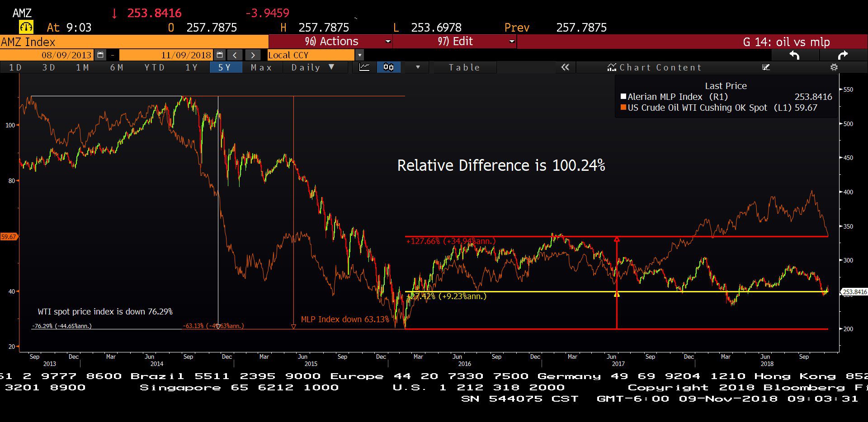Click the start date field 08/09/2013

[x=47, y=55]
